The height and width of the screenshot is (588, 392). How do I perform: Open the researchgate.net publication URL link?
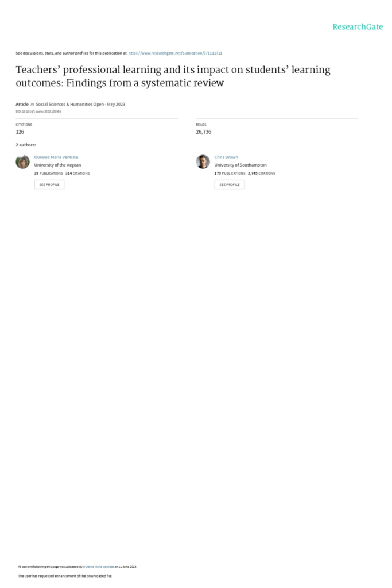tap(175, 53)
